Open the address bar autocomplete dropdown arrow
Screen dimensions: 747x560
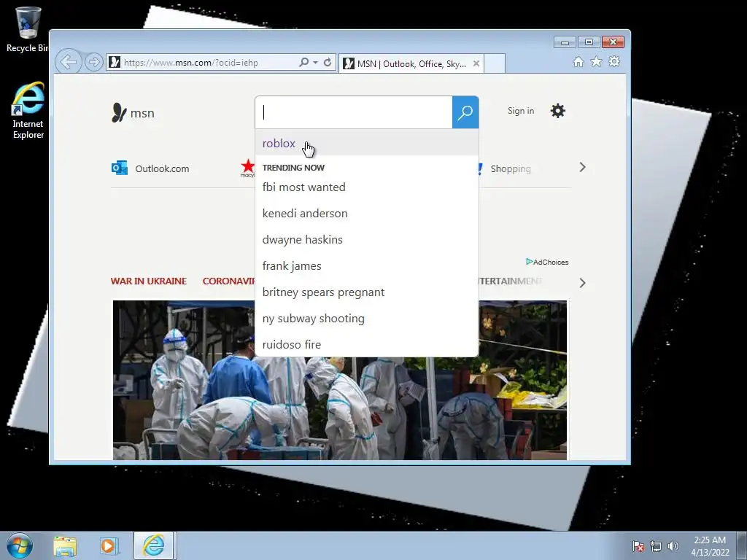pos(315,63)
